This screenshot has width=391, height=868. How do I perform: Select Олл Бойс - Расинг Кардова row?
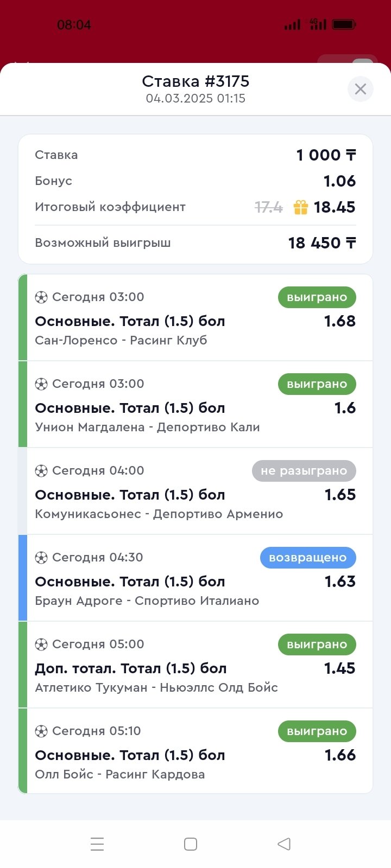pyautogui.click(x=120, y=775)
